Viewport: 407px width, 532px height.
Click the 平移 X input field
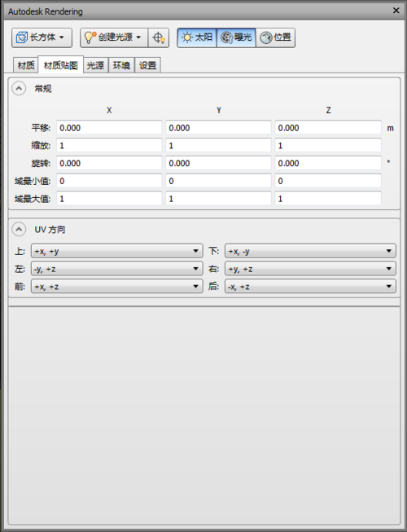109,128
